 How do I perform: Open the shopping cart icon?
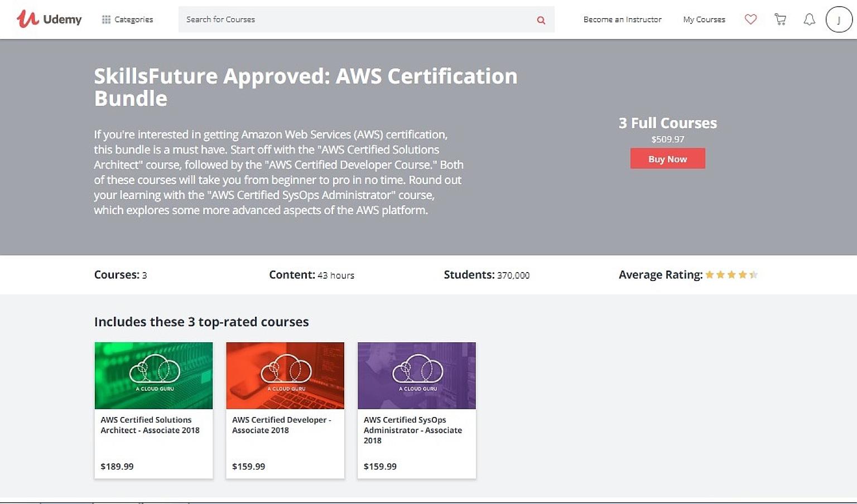pyautogui.click(x=780, y=19)
